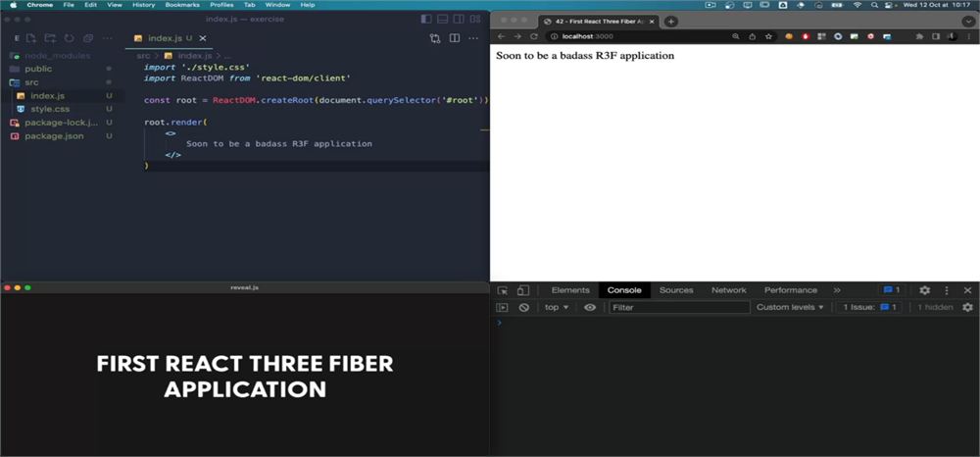The image size is (980, 457).
Task: Click the console Filter field
Action: point(679,308)
